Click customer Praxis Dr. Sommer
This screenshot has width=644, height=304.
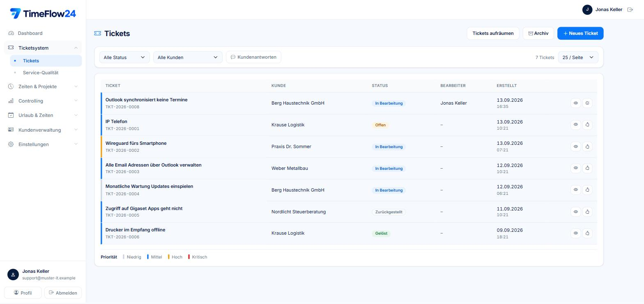291,146
